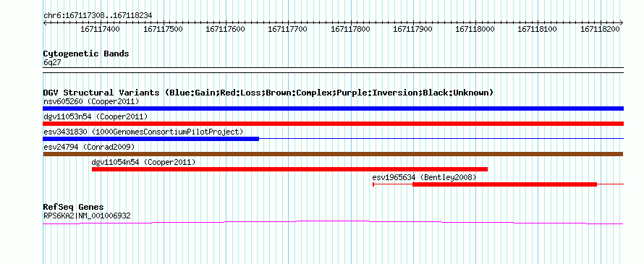Click the chr6:167117308..167118234 coordinate text

(98, 15)
